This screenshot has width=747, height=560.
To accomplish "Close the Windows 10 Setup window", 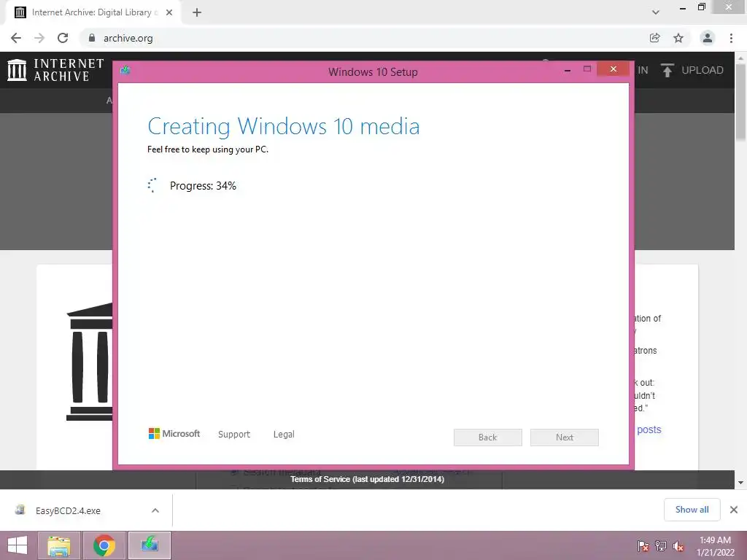I will click(x=613, y=69).
